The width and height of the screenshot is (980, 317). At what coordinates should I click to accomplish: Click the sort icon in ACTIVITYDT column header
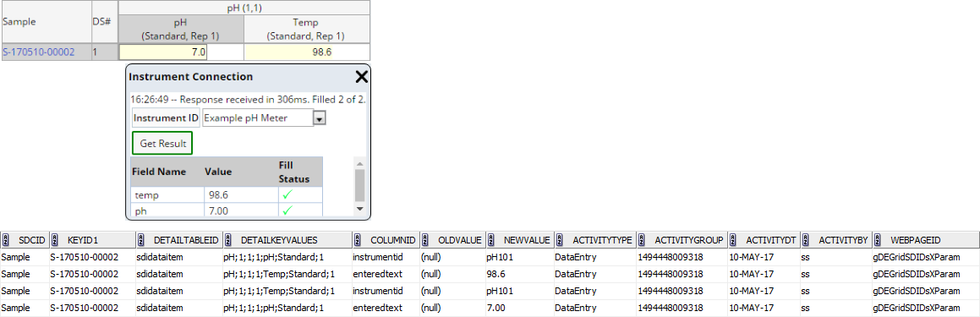[x=733, y=240]
